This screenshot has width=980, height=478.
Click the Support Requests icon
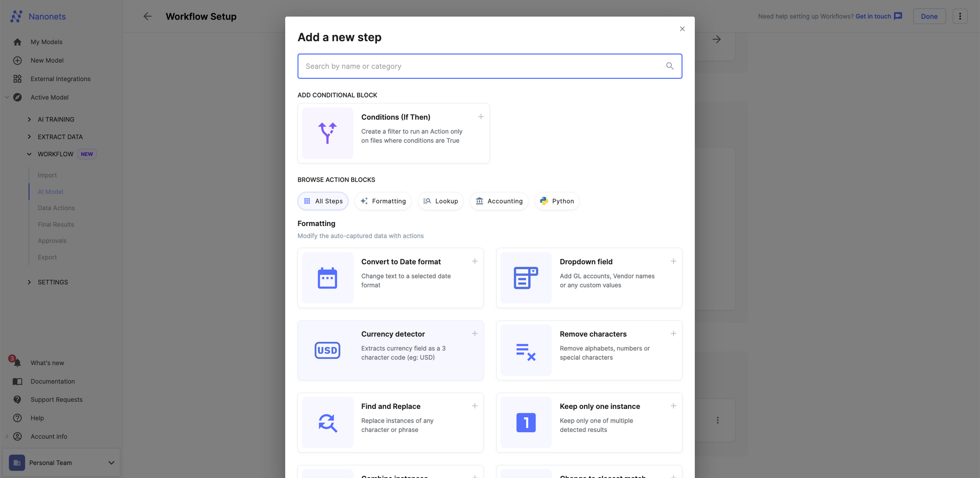17,400
